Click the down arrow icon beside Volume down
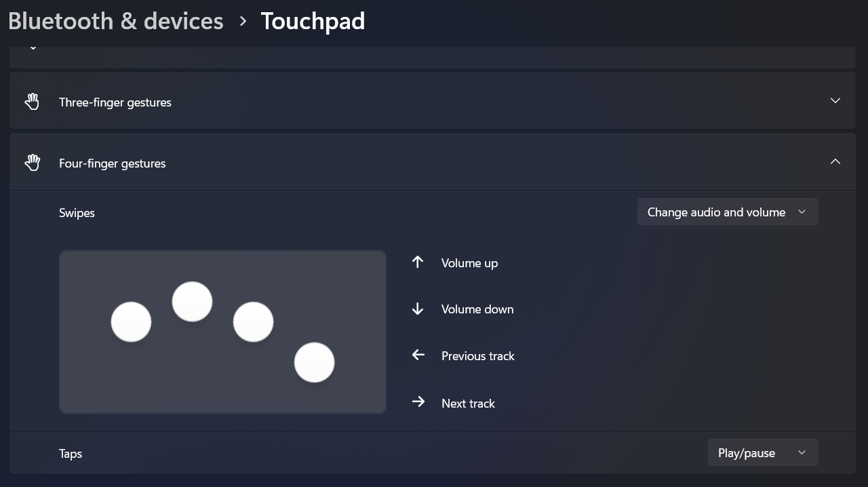Screen dimensions: 868x487 tap(418, 309)
